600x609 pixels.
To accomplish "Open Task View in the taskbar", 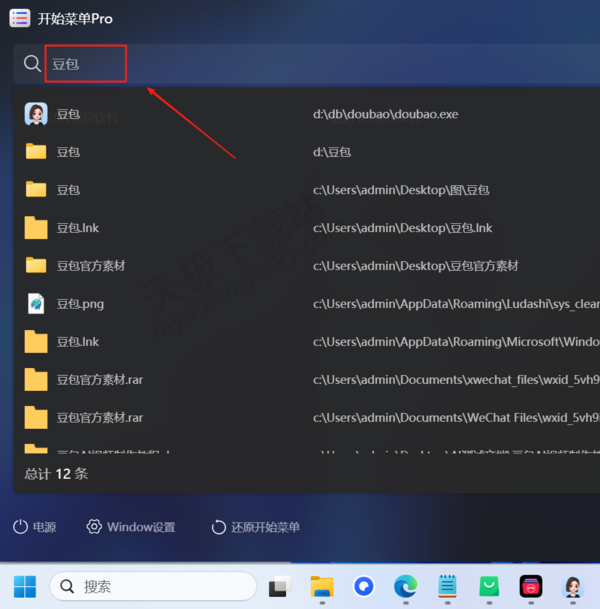I will tap(280, 586).
